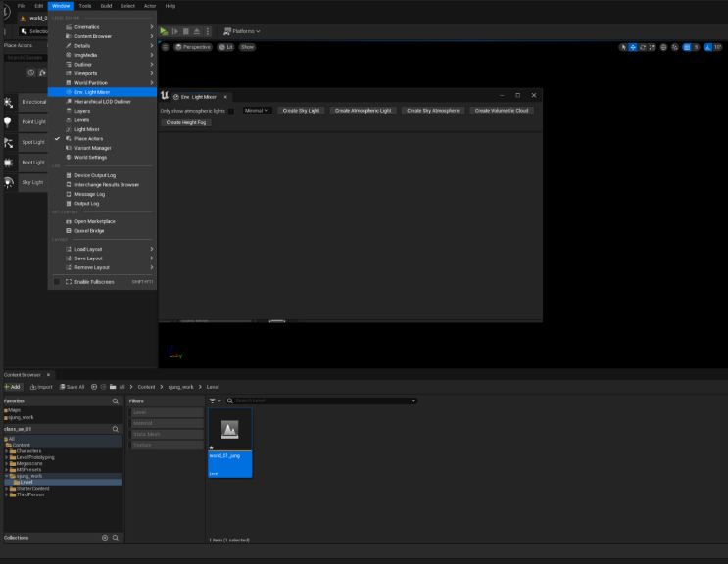
Task: Expand the Characters folder in content tree
Action: pyautogui.click(x=6, y=451)
